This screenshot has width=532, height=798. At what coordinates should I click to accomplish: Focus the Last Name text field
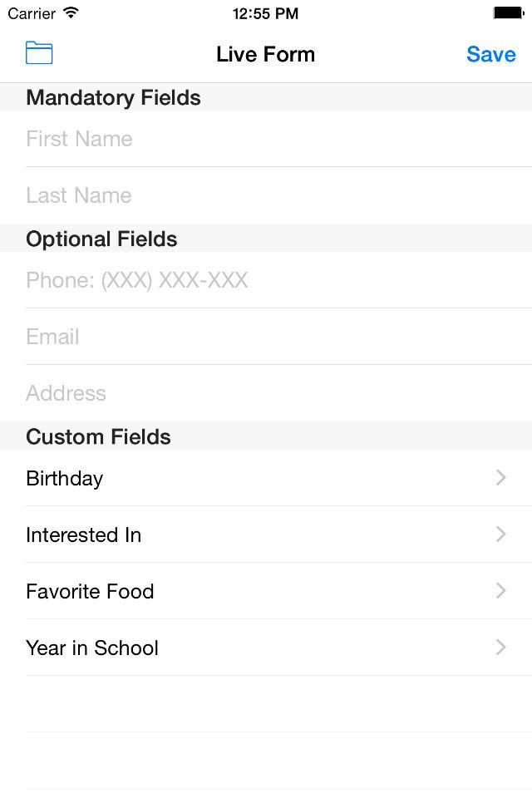(x=266, y=195)
